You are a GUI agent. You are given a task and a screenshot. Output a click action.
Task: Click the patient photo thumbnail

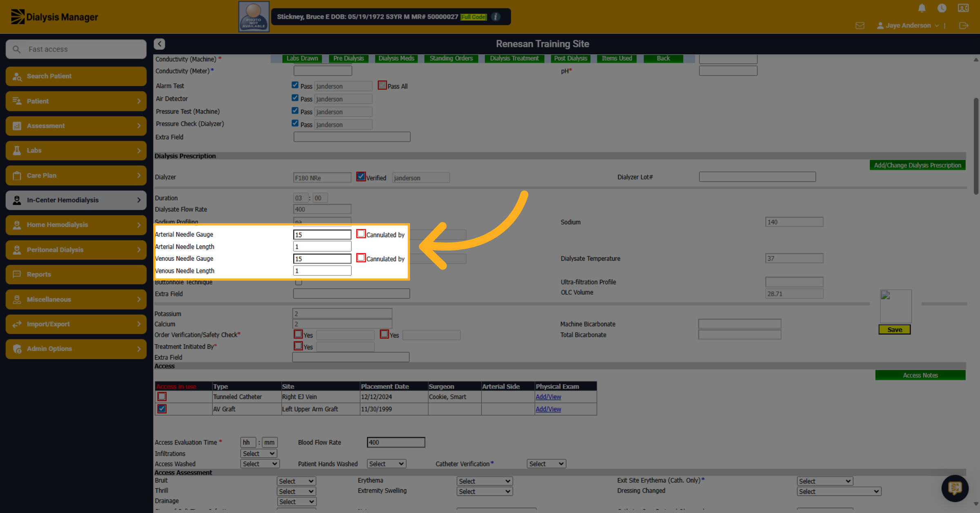[254, 16]
